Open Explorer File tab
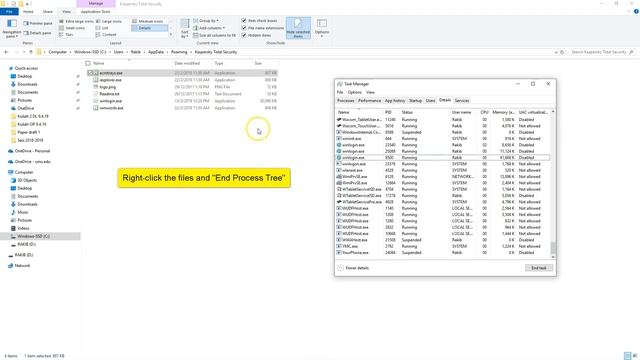 tap(9, 12)
